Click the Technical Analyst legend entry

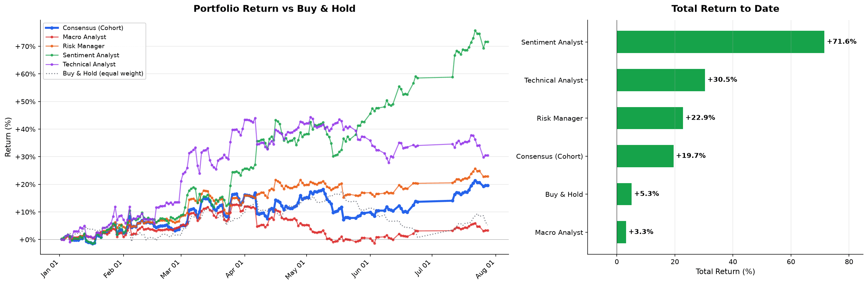click(81, 64)
